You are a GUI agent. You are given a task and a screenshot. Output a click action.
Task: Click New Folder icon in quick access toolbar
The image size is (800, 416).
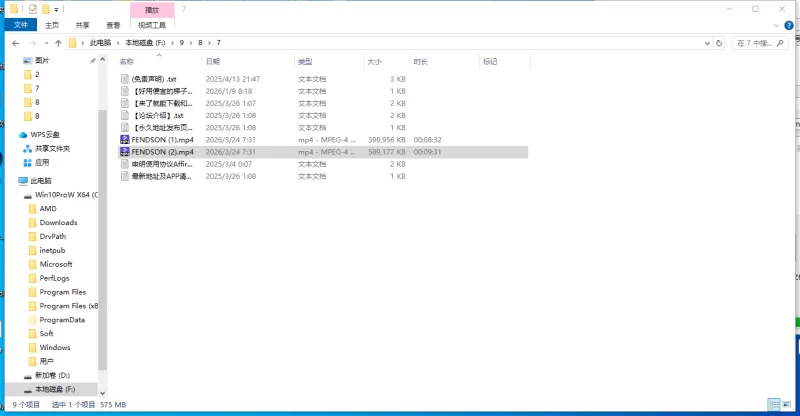[x=45, y=9]
